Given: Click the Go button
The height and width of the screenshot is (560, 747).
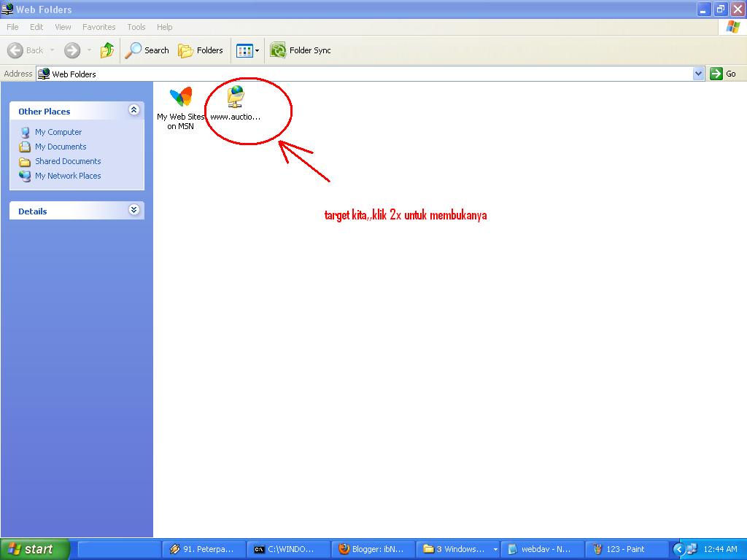Looking at the screenshot, I should (723, 74).
